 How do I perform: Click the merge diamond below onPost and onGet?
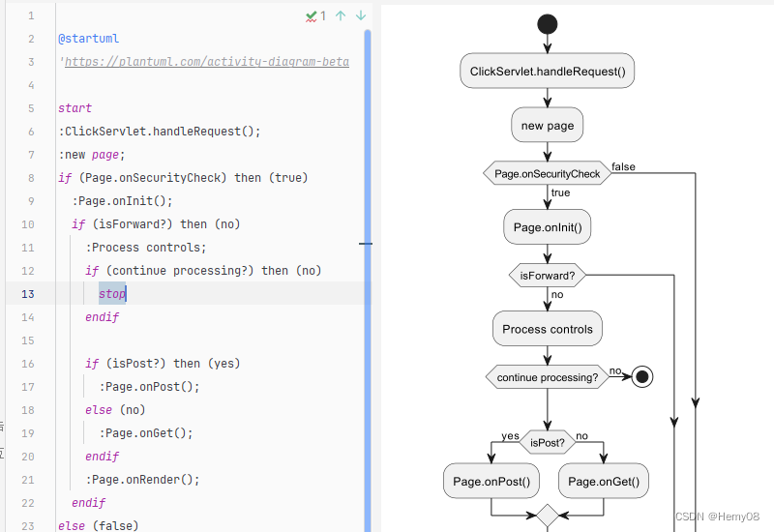[x=548, y=516]
